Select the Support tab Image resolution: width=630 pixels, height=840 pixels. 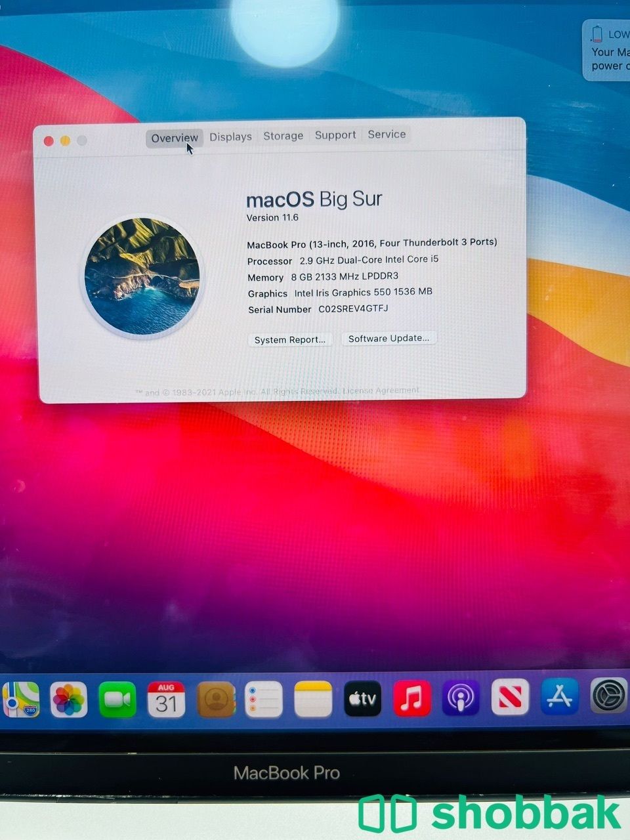click(335, 135)
